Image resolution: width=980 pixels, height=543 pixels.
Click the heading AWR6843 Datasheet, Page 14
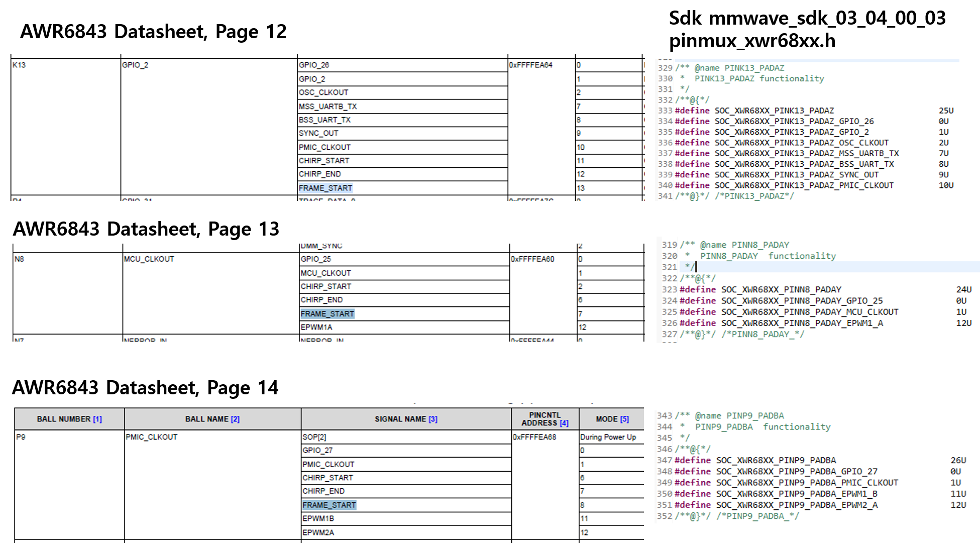coord(145,388)
